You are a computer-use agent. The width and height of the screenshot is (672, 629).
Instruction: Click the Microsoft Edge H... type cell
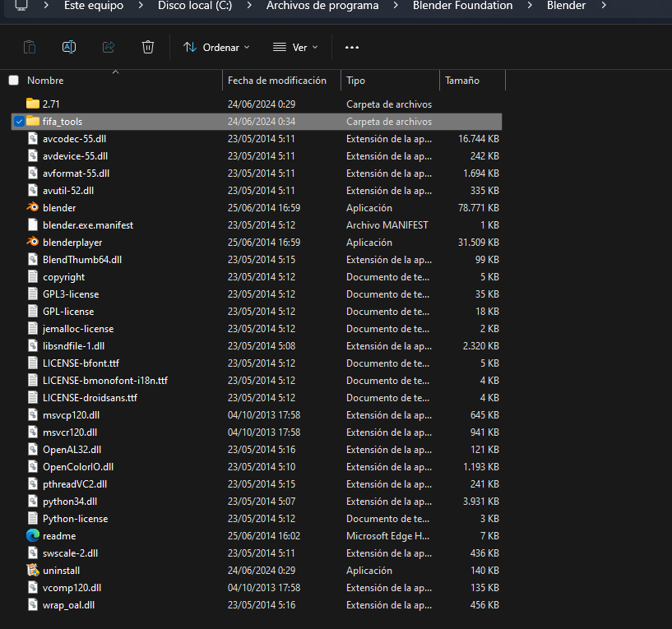pos(388,535)
